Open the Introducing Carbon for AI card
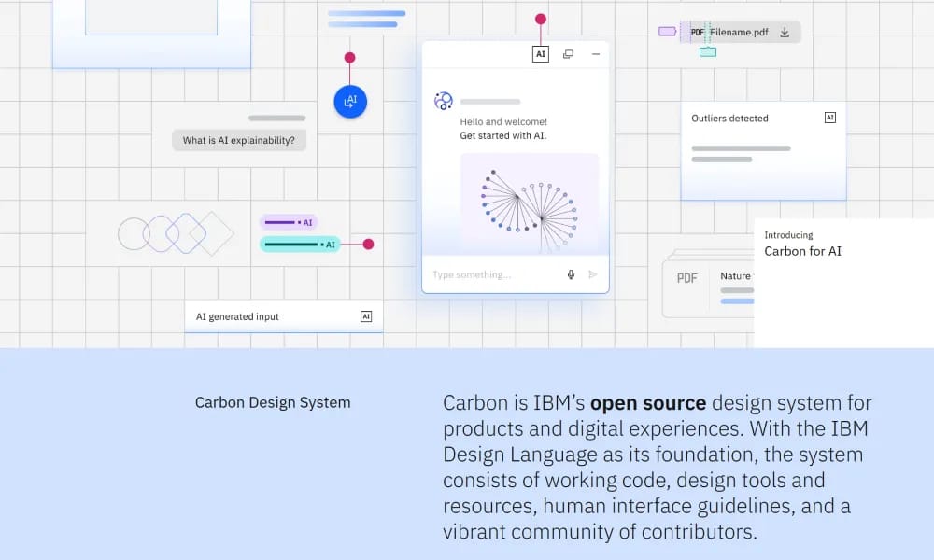Image resolution: width=934 pixels, height=560 pixels. (843, 283)
